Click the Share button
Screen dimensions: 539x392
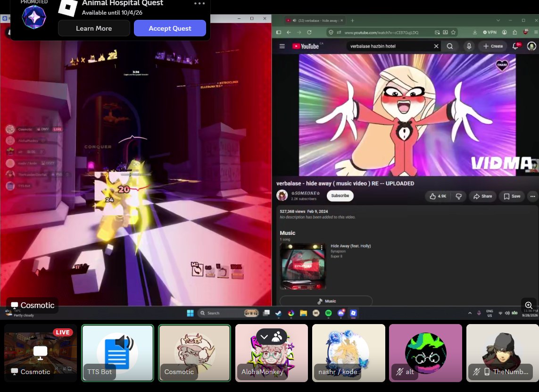[x=482, y=196]
